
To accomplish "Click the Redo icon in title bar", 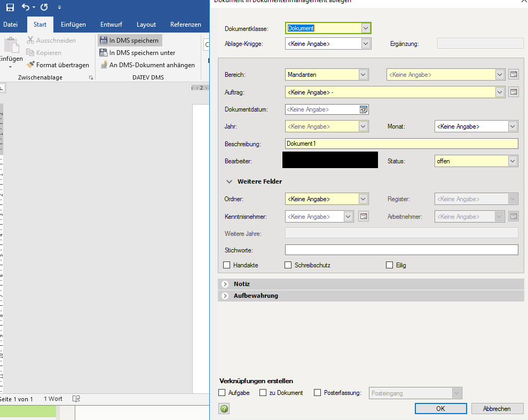I will point(44,7).
